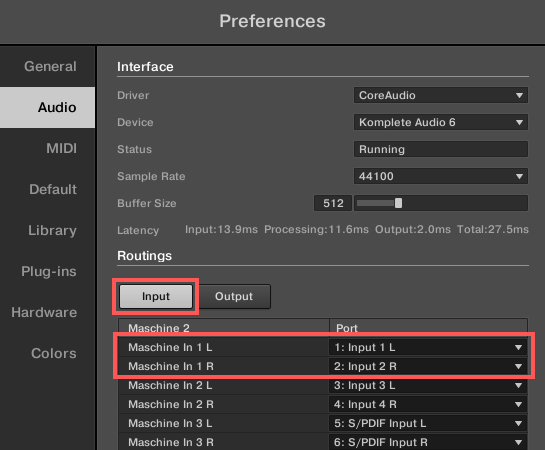This screenshot has width=545, height=450.
Task: Expand port dropdown for Maschine In 2 L
Action: [428, 385]
